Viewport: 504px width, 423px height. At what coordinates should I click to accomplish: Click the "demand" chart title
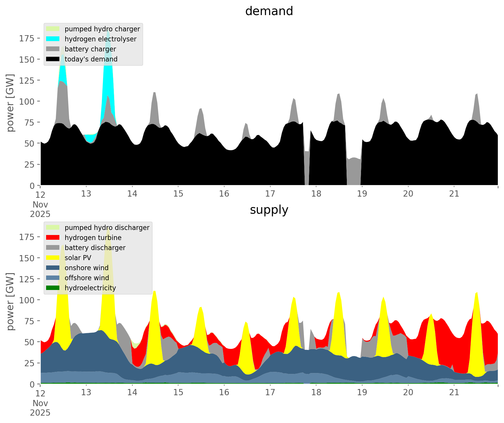269,11
